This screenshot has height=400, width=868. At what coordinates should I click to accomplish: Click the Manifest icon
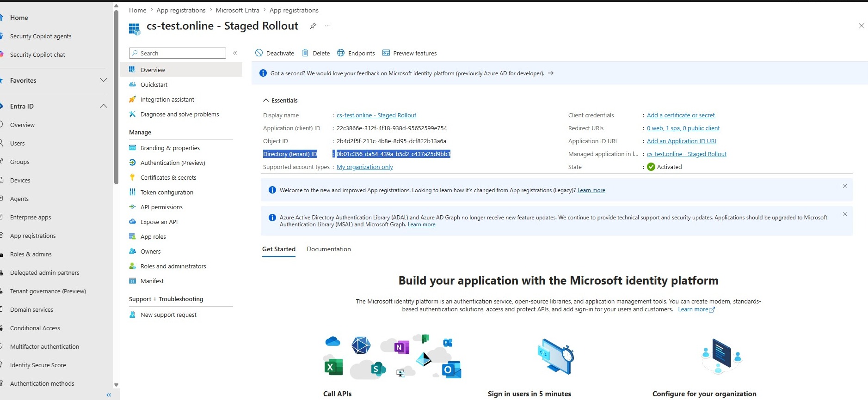[x=132, y=281]
